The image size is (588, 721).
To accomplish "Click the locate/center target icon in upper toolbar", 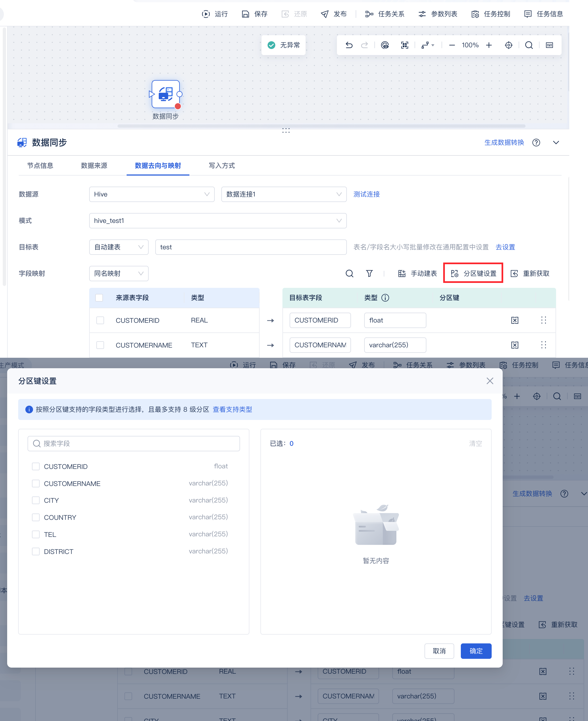I will (508, 45).
